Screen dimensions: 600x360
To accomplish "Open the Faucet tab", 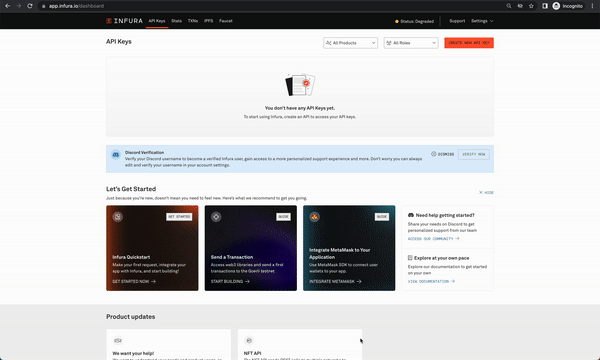I will point(226,21).
